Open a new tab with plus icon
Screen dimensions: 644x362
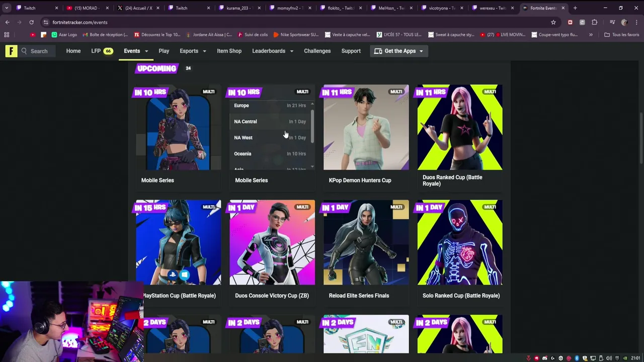coord(575,8)
